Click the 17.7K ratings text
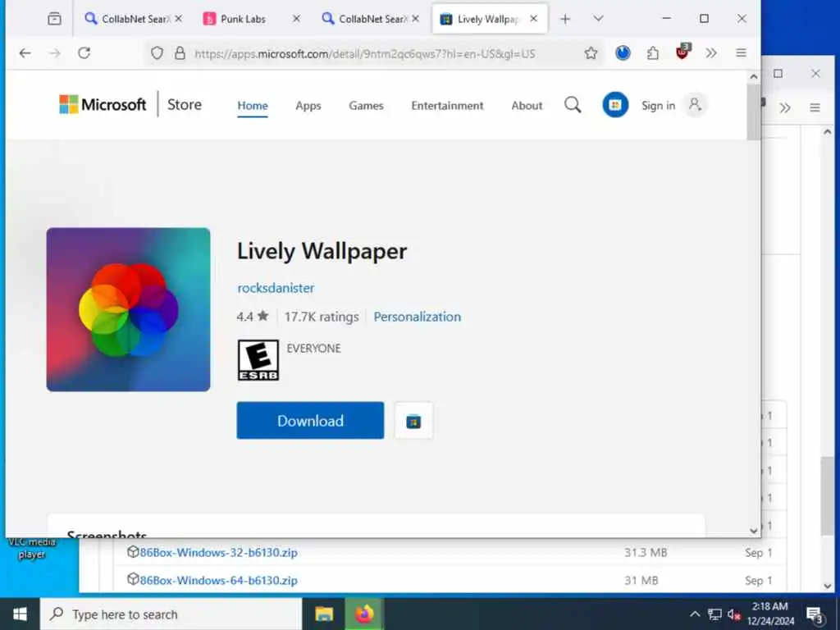 click(x=322, y=317)
